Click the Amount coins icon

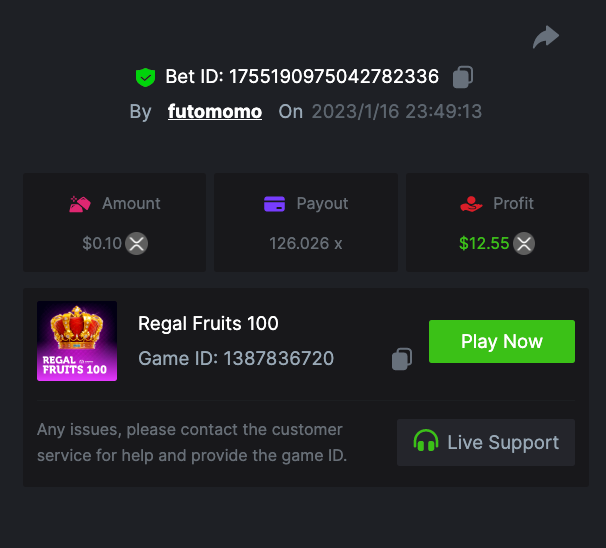[80, 203]
